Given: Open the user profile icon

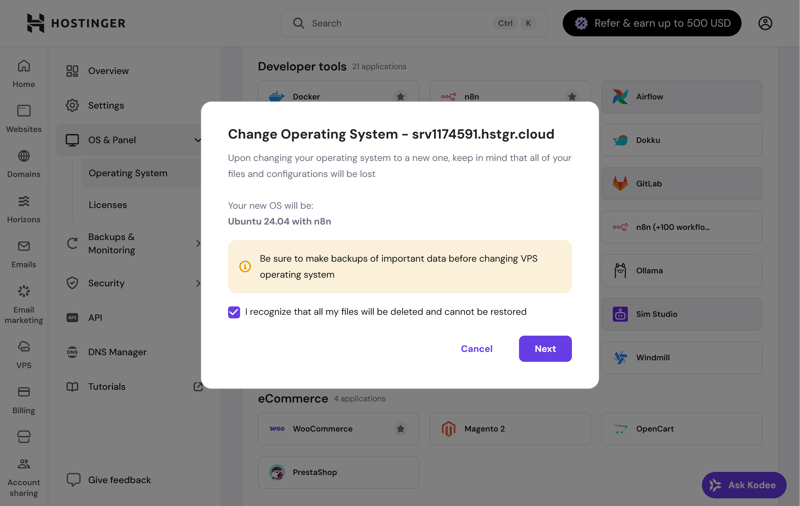Looking at the screenshot, I should (765, 23).
